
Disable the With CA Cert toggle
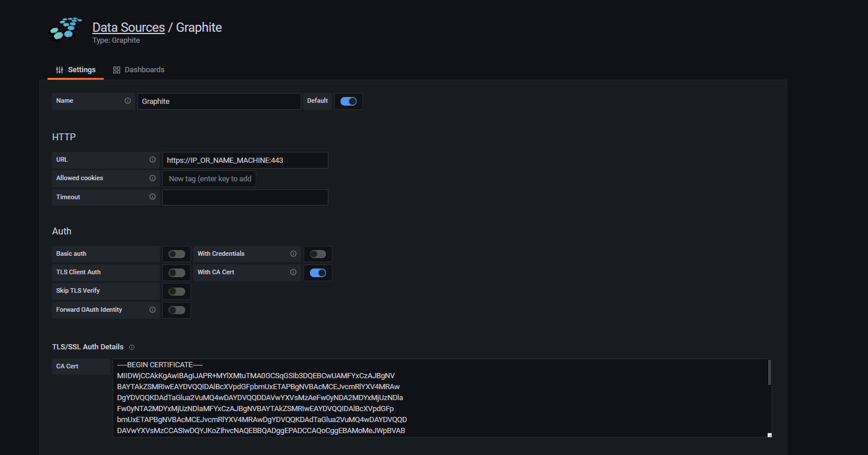coord(318,273)
